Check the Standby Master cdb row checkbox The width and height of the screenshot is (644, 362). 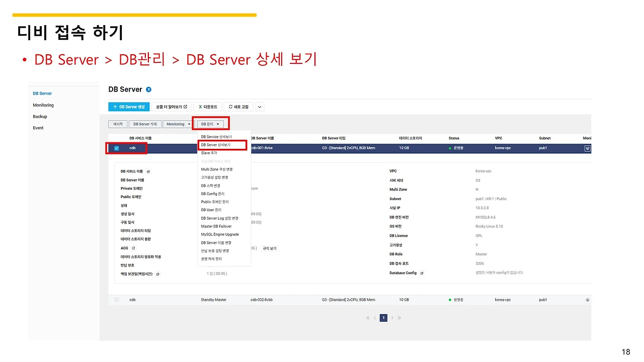pos(117,300)
